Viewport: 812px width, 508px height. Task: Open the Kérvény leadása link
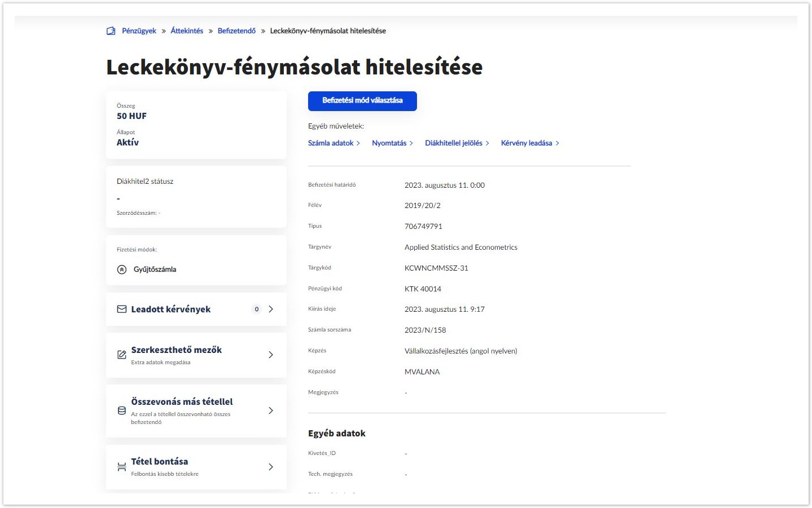pos(530,143)
